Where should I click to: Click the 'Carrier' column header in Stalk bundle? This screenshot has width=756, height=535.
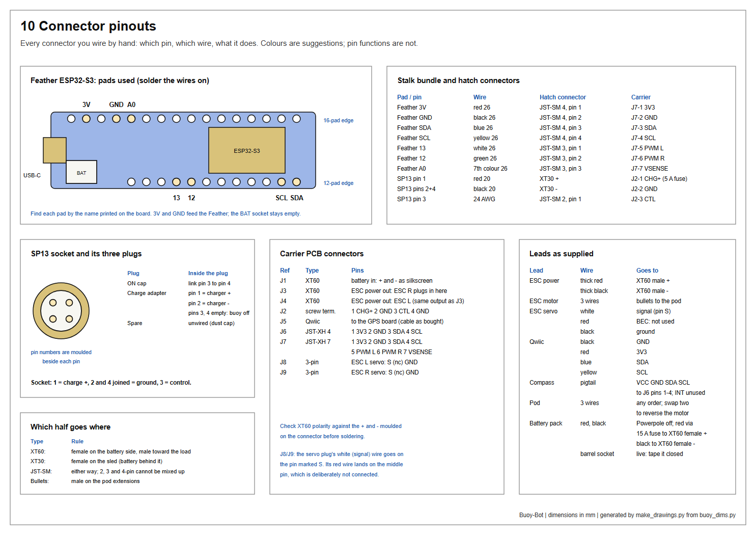pyautogui.click(x=641, y=97)
